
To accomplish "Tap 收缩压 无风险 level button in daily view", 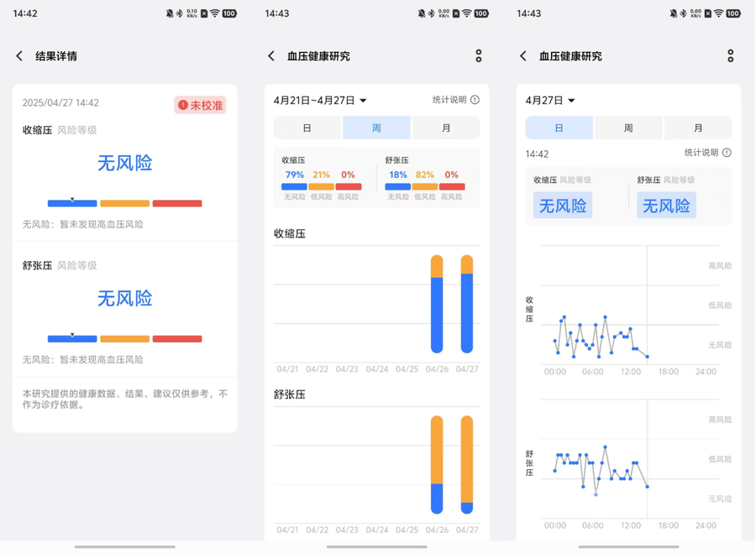I will [563, 206].
